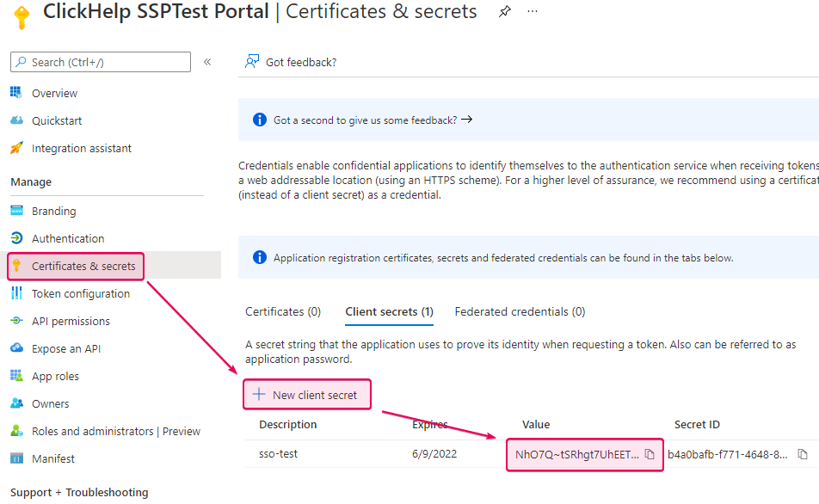Open the API permissions section

coord(69,320)
